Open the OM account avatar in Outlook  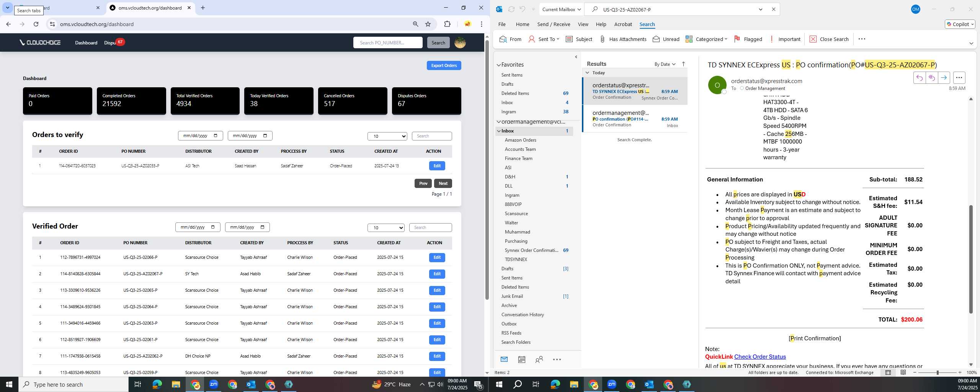915,9
